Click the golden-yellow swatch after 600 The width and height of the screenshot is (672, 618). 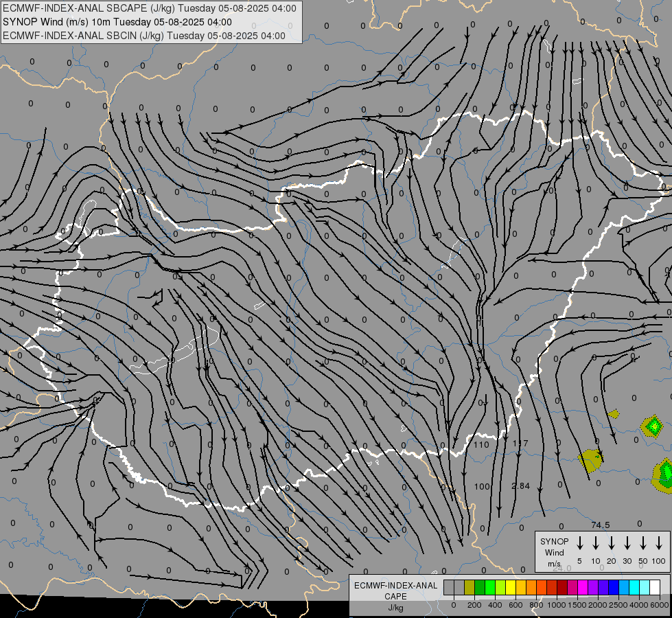pos(521,587)
